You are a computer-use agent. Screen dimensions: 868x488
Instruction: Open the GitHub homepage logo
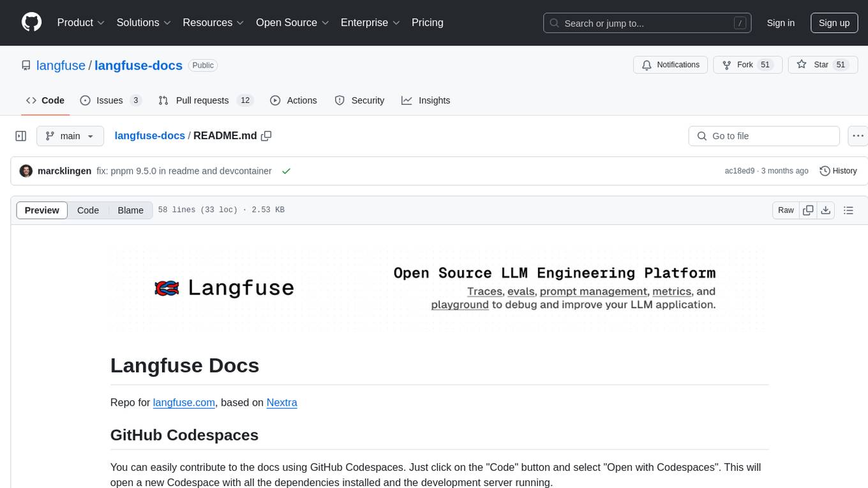point(32,22)
